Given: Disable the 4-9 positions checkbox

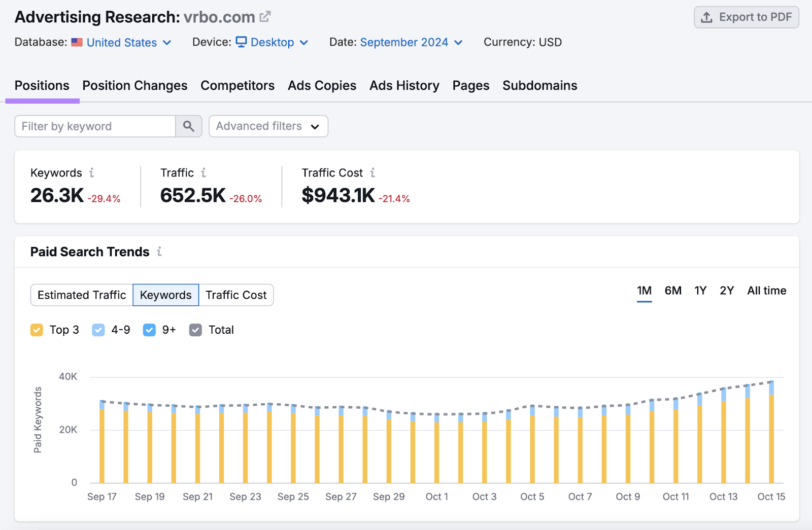Looking at the screenshot, I should pos(98,330).
